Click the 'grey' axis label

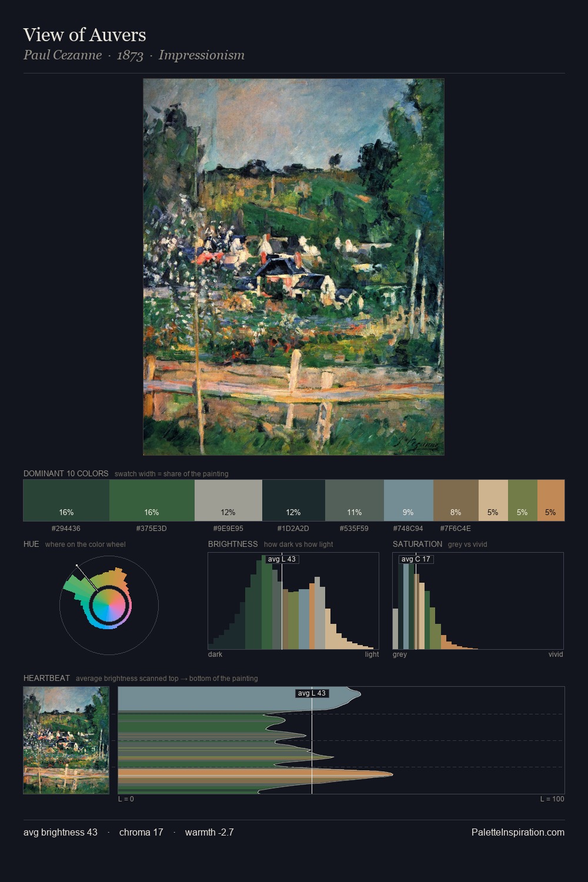[400, 654]
